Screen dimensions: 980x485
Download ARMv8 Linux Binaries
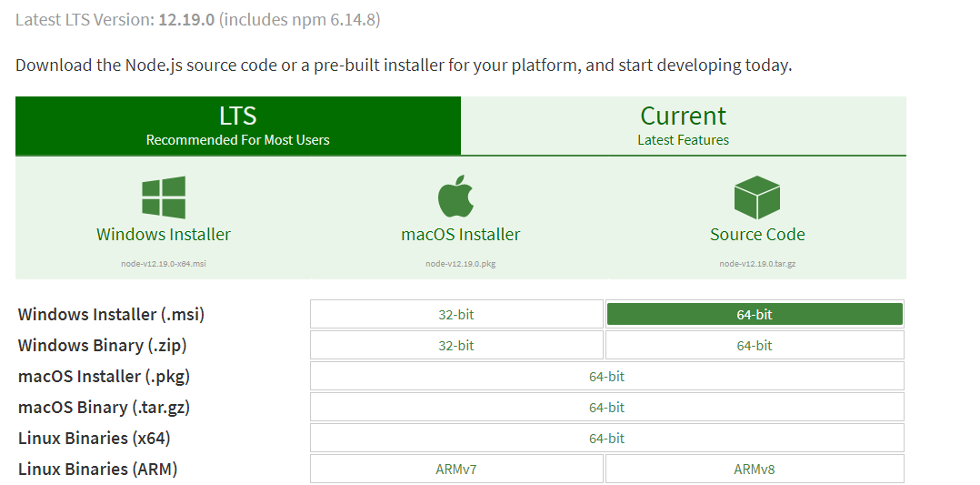click(755, 469)
